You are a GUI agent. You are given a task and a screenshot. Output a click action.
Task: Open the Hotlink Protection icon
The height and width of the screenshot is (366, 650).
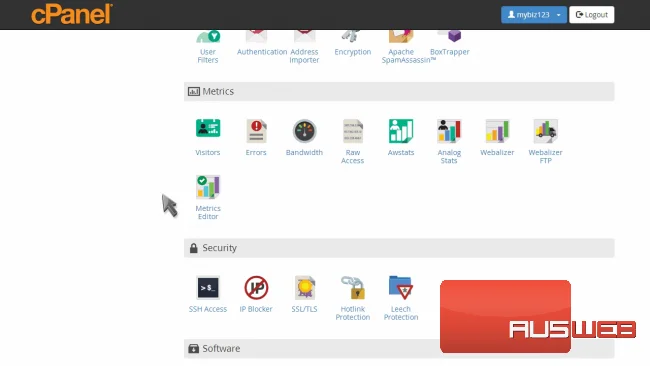(353, 288)
